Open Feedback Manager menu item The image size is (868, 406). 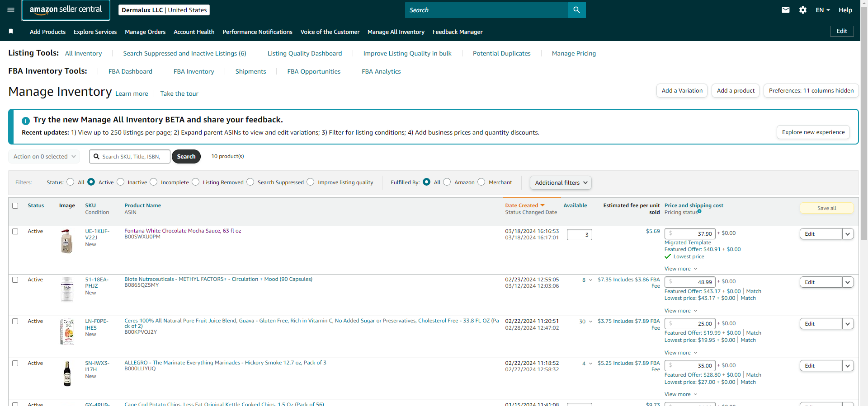click(x=458, y=32)
